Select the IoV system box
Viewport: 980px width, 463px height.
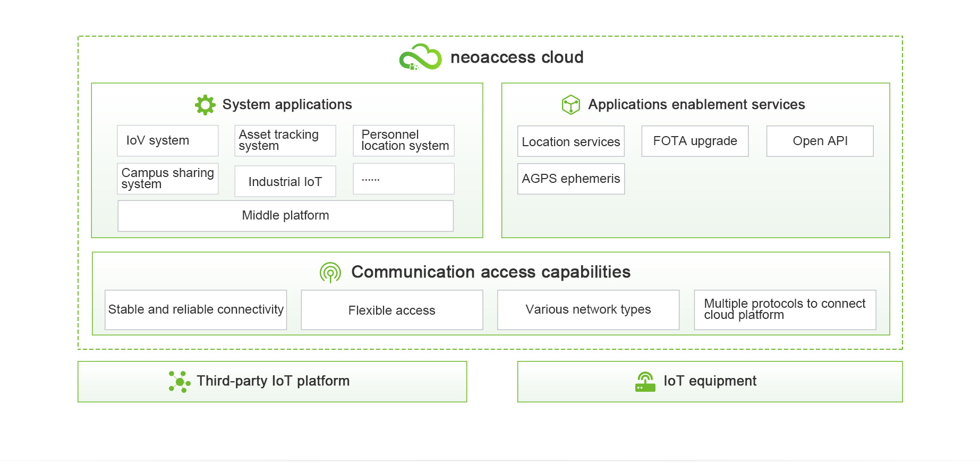tap(167, 140)
